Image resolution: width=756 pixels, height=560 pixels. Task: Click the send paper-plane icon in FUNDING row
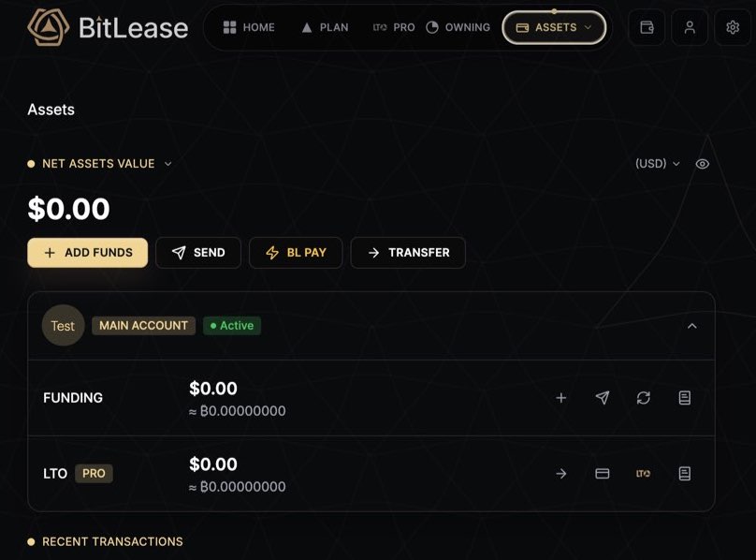coord(603,398)
